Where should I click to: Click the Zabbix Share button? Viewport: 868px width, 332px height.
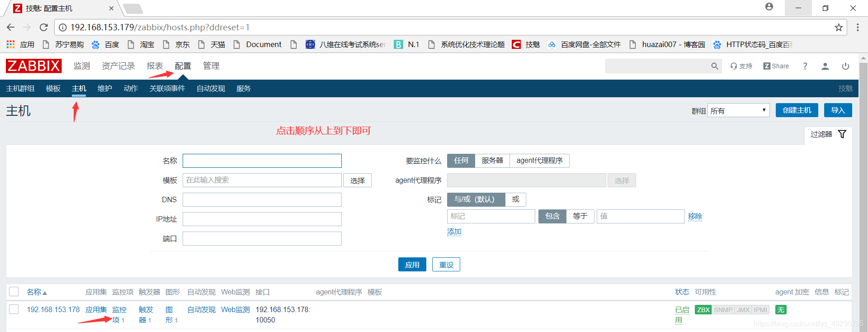tap(776, 66)
